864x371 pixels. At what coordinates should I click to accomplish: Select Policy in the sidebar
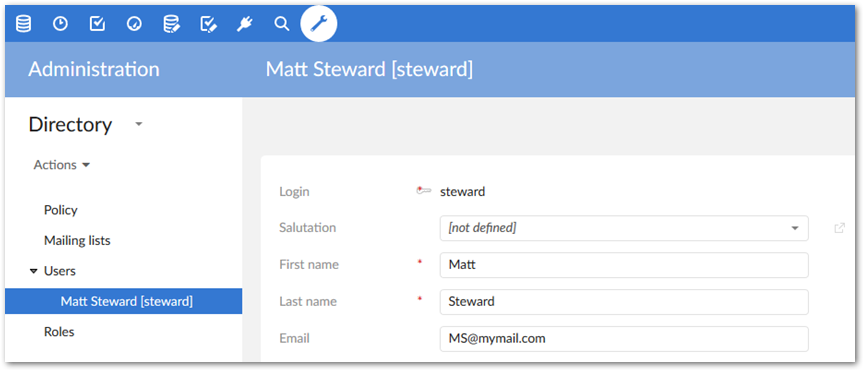(x=61, y=210)
